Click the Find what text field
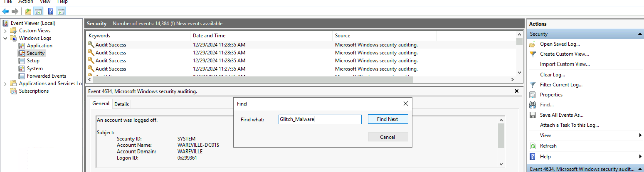The image size is (644, 172). [319, 119]
